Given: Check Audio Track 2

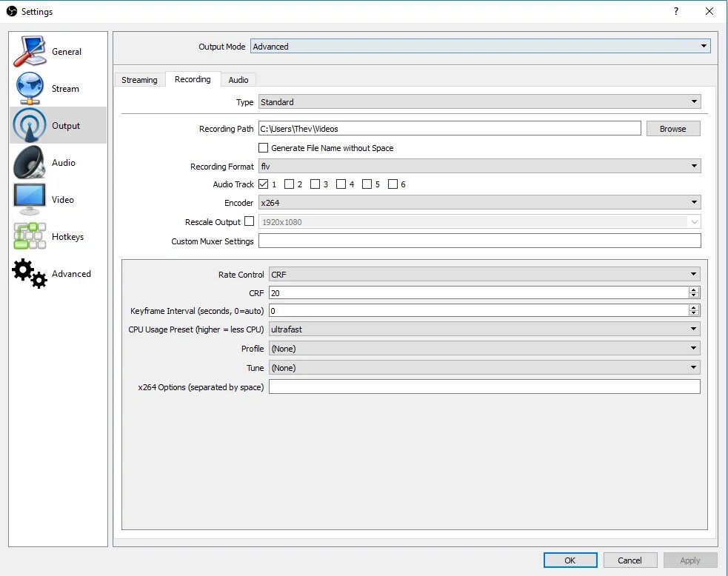Looking at the screenshot, I should [289, 184].
